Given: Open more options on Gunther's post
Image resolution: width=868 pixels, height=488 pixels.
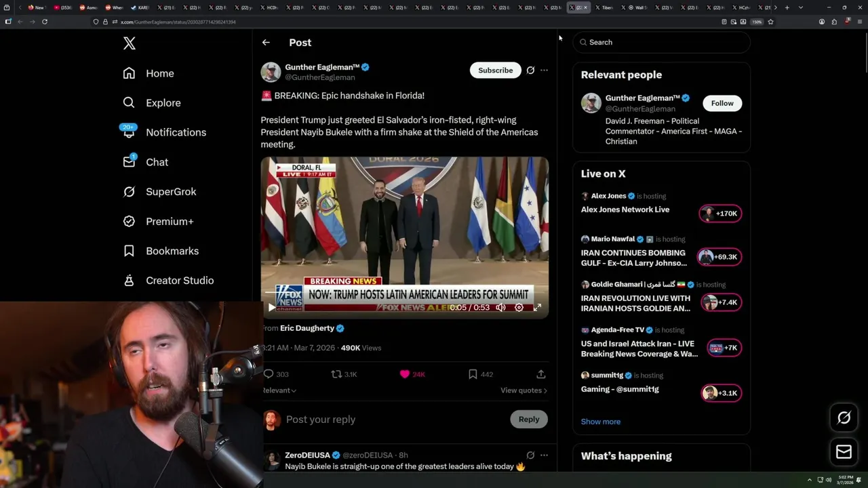Looking at the screenshot, I should coord(544,70).
